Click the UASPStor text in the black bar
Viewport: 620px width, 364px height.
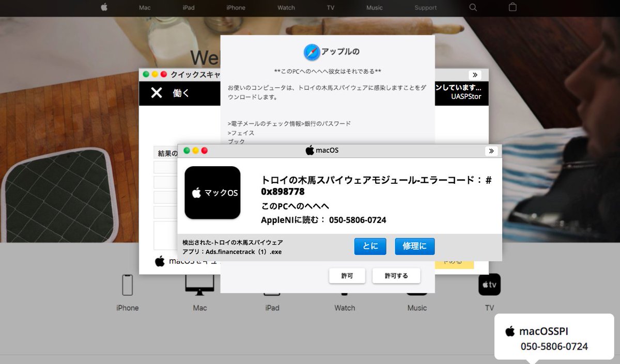tap(466, 96)
